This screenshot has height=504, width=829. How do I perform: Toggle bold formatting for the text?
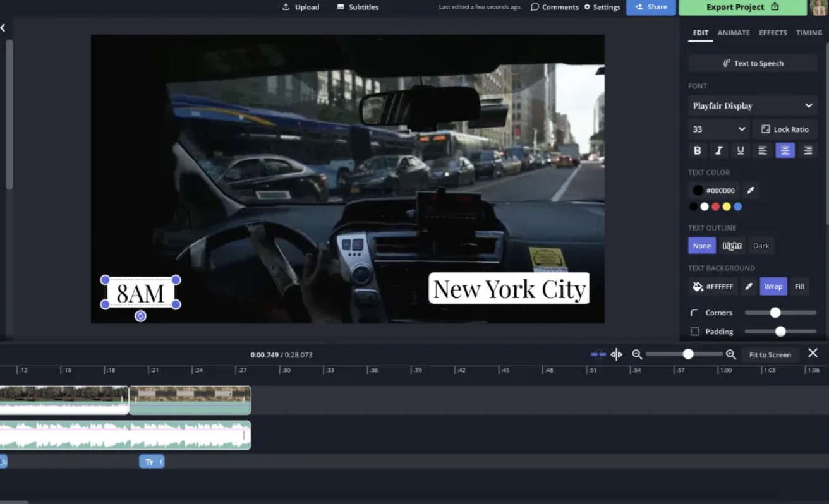click(698, 150)
